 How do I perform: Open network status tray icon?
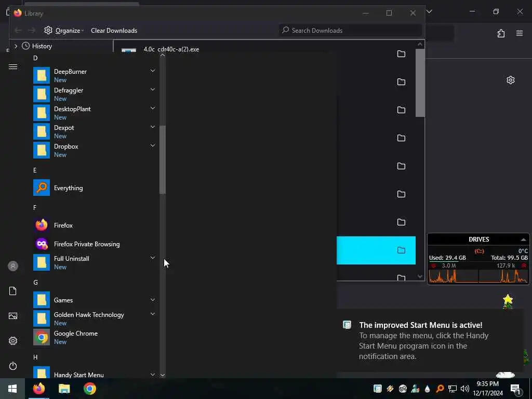click(453, 389)
